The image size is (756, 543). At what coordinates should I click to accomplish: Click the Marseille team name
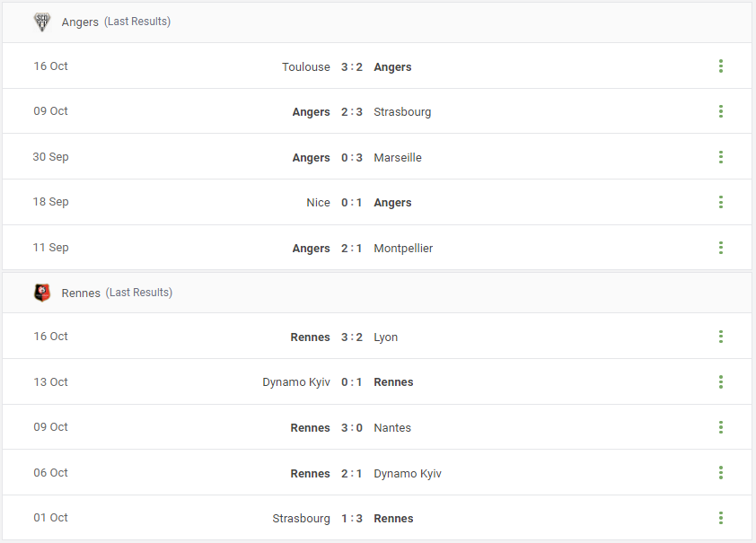point(398,158)
